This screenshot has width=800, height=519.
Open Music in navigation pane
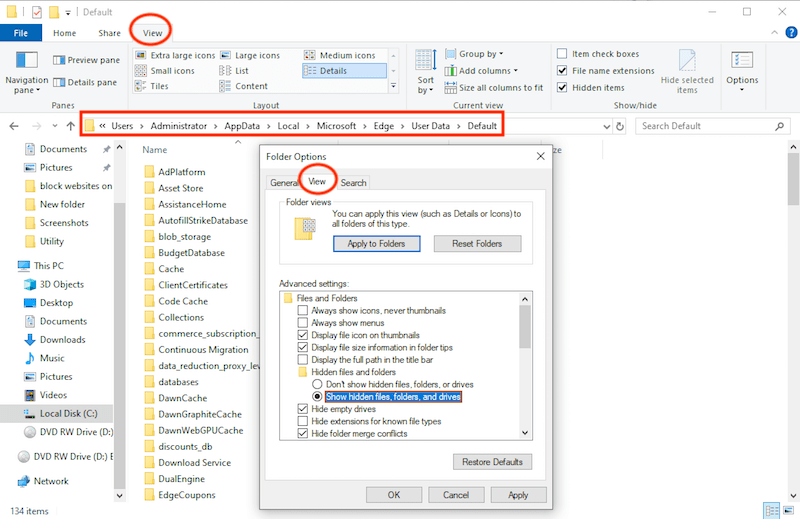(44, 358)
